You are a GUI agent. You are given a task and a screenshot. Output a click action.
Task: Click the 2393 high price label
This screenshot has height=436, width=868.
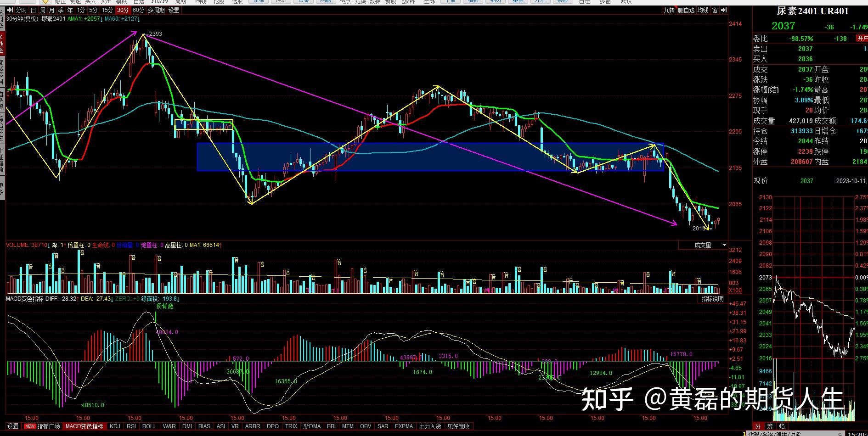[155, 34]
